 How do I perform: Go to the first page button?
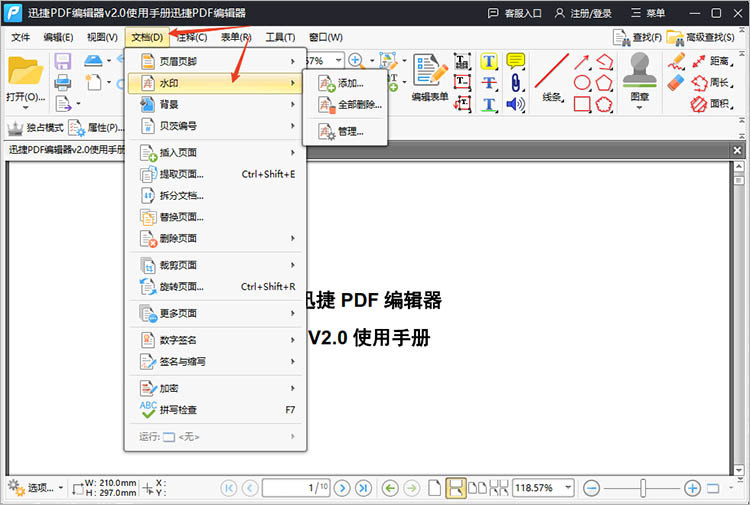(229, 488)
